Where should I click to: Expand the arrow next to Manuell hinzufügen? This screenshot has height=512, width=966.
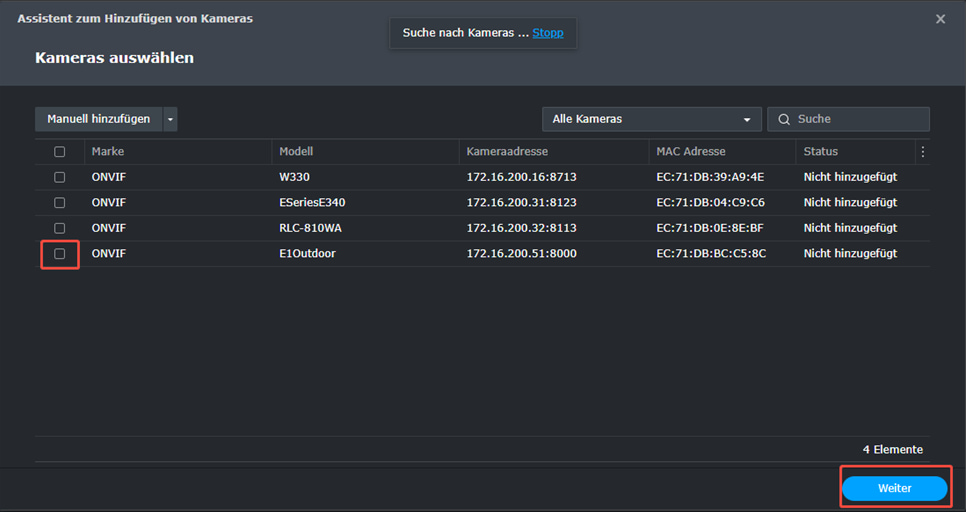(170, 119)
